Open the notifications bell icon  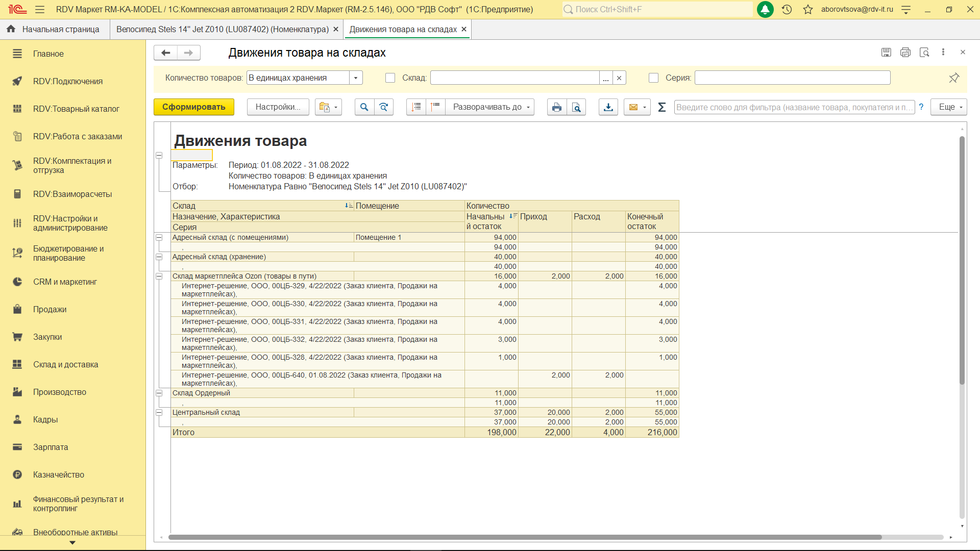[765, 9]
